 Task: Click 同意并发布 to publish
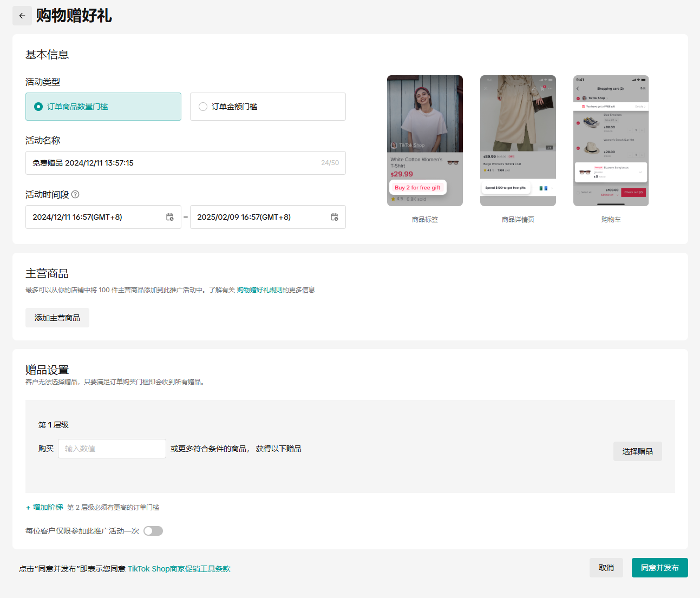pos(659,568)
